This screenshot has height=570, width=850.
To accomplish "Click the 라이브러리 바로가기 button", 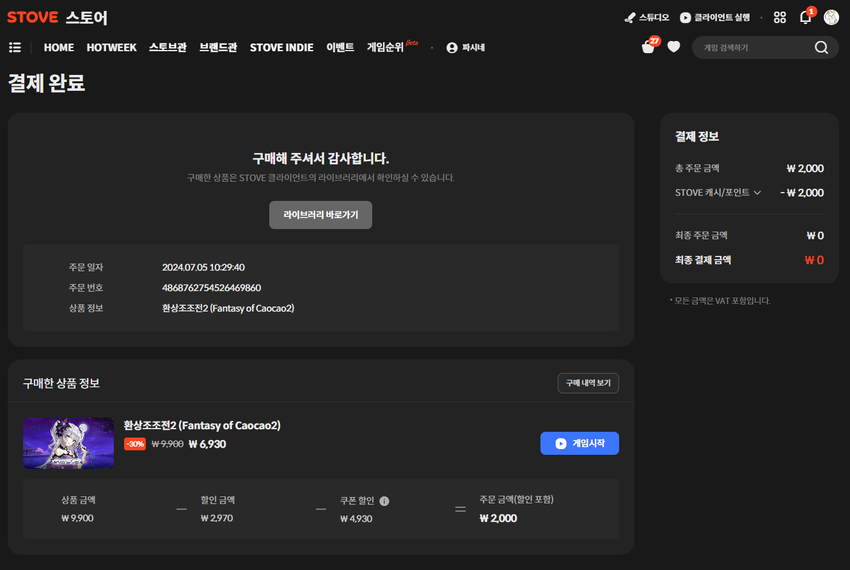I will pos(320,215).
